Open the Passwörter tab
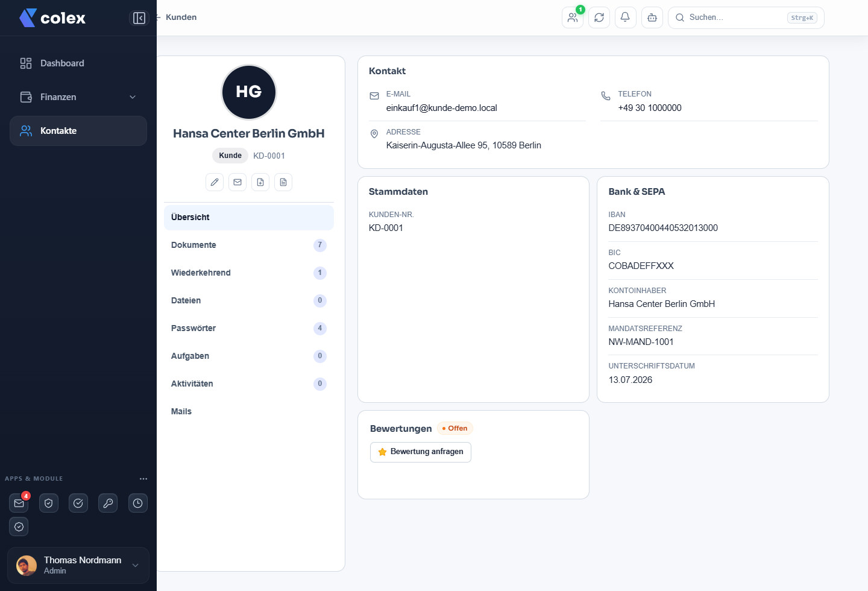The image size is (868, 591). tap(249, 328)
